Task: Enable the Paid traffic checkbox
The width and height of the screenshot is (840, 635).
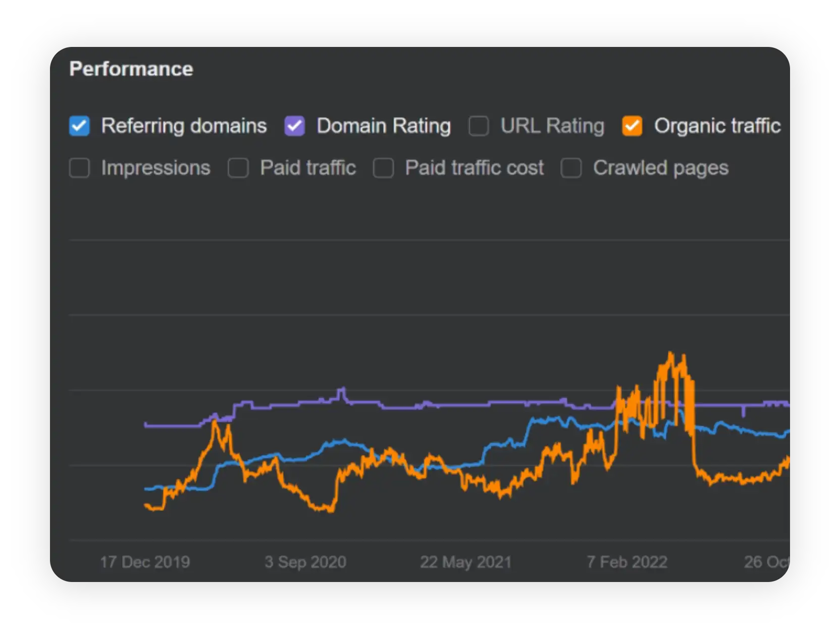Action: 238,168
